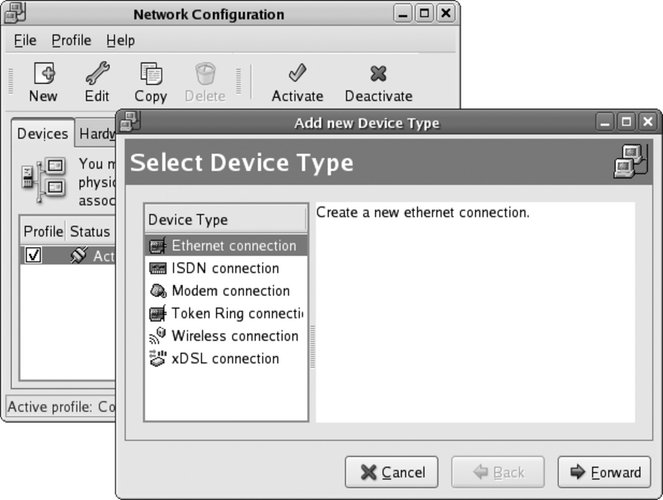This screenshot has width=663, height=500.
Task: Click the Device Type column header
Action: click(x=225, y=219)
